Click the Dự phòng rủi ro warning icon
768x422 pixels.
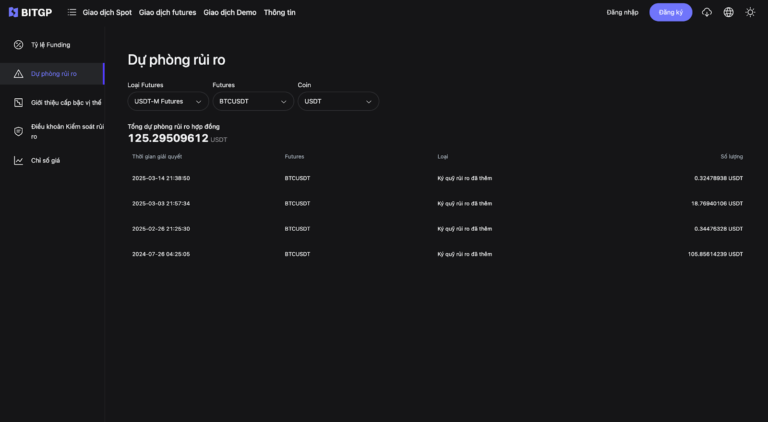click(19, 74)
